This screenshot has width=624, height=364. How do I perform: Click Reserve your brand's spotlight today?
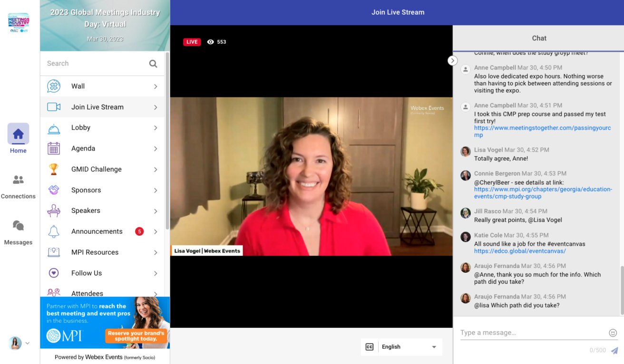136,336
